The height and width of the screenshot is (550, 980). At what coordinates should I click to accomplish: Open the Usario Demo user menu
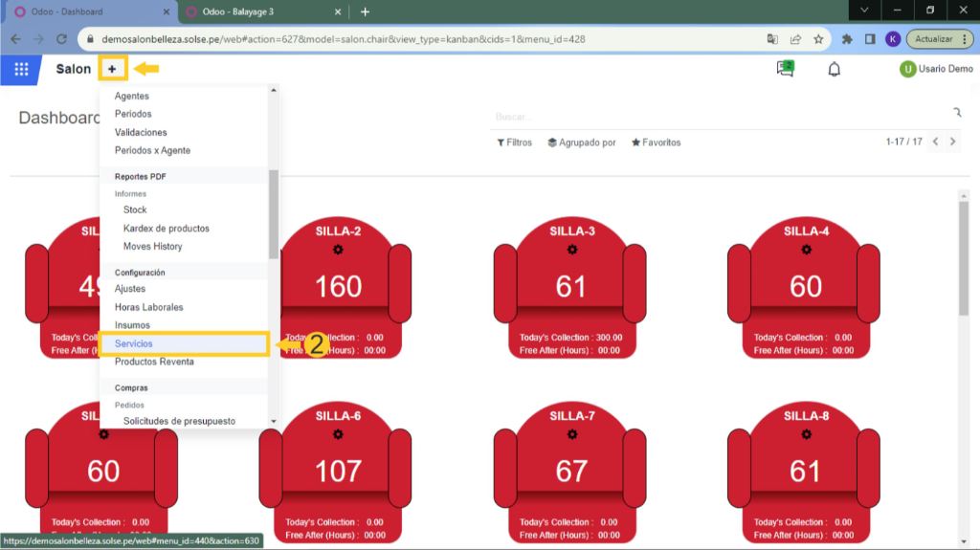coord(936,69)
